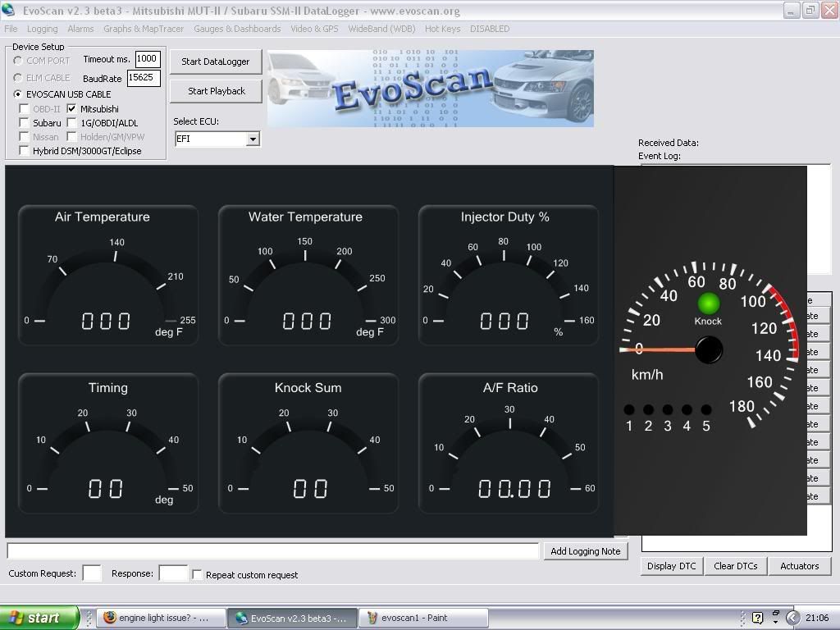
Task: Toggle the Nissan checkbox
Action: click(x=24, y=137)
